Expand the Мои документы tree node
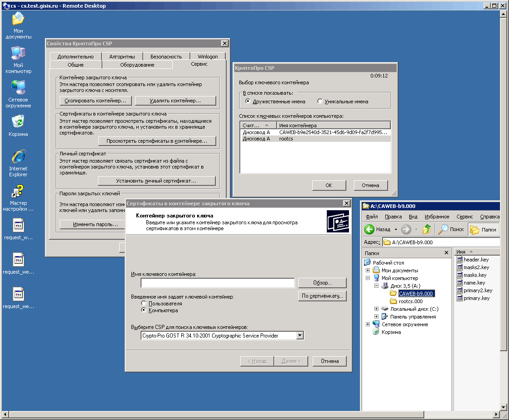Viewport: 509px width, 420px height. pyautogui.click(x=368, y=270)
